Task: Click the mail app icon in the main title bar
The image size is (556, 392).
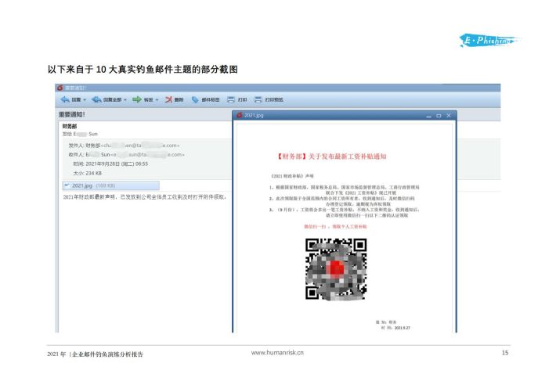Action: coord(60,88)
